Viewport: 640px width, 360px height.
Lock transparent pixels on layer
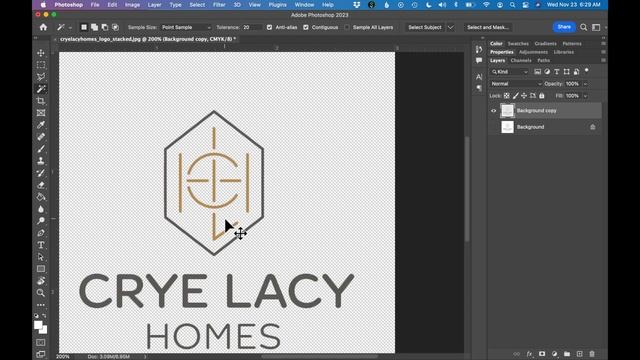(x=507, y=96)
